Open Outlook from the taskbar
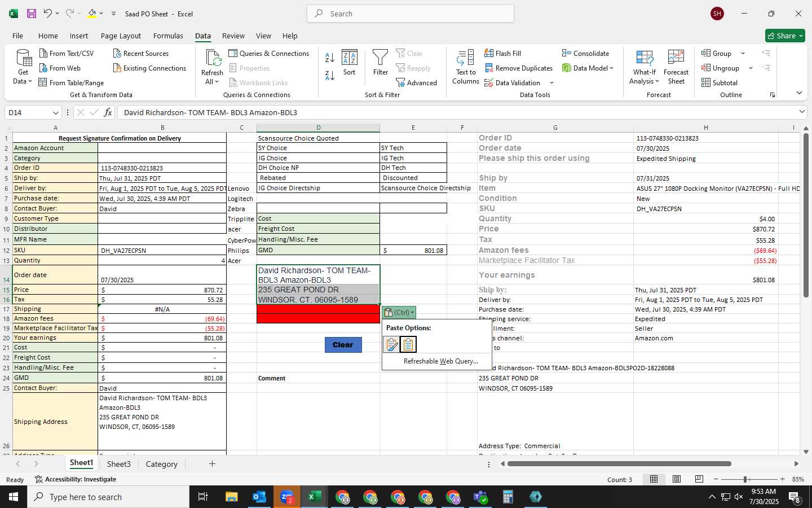The width and height of the screenshot is (812, 508). [259, 497]
